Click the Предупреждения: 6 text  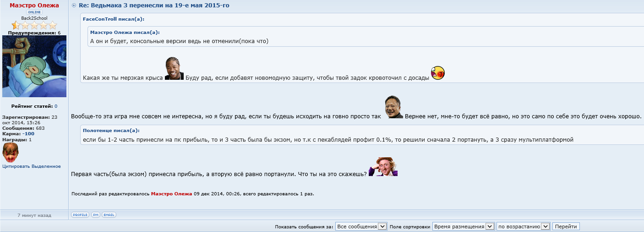(34, 33)
